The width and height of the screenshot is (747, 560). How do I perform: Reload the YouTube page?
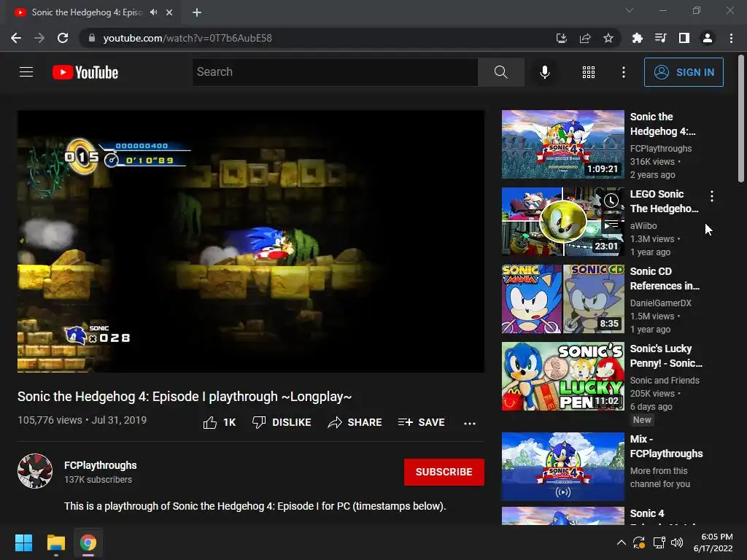(x=63, y=38)
